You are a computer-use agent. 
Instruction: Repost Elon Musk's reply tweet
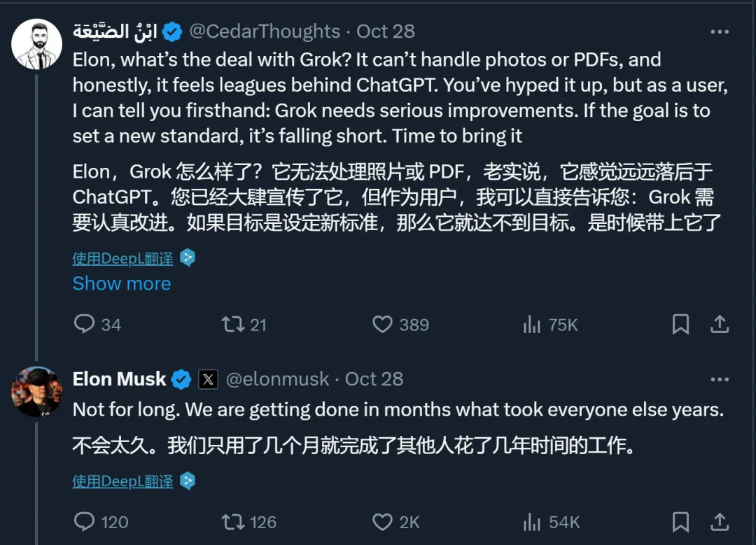233,521
